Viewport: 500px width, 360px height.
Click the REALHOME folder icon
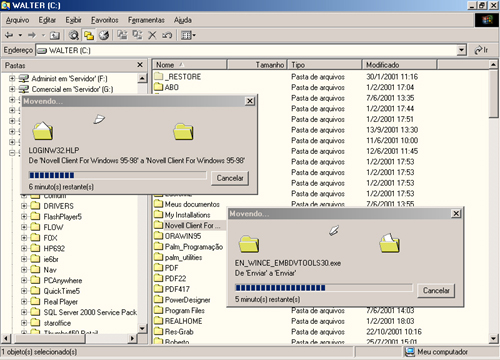(x=159, y=321)
